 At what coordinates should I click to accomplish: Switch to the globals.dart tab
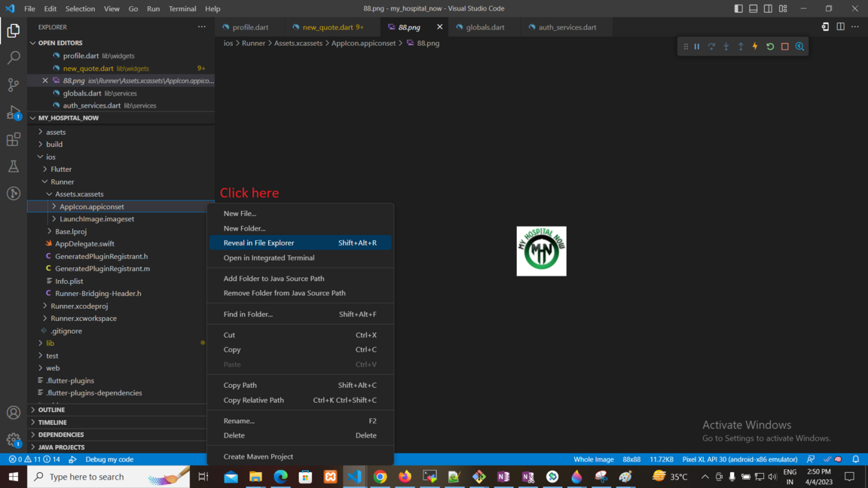484,27
